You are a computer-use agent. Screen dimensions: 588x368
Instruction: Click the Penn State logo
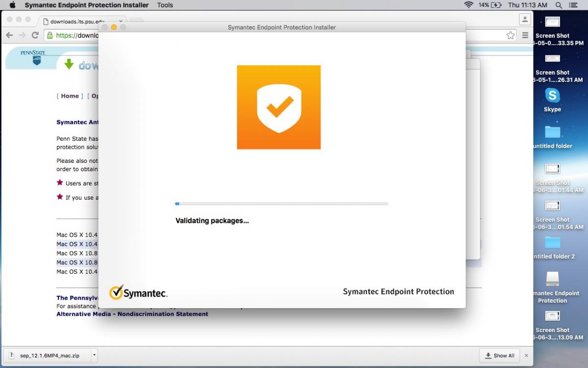pos(33,57)
